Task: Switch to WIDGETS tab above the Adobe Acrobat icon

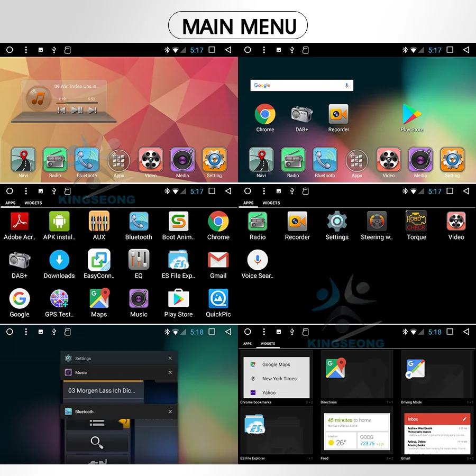Action: 33,203
